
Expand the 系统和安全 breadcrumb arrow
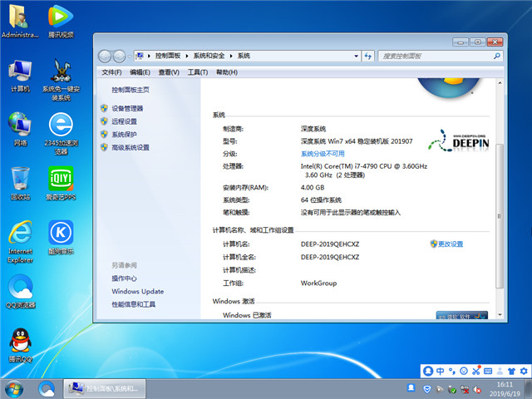click(231, 56)
